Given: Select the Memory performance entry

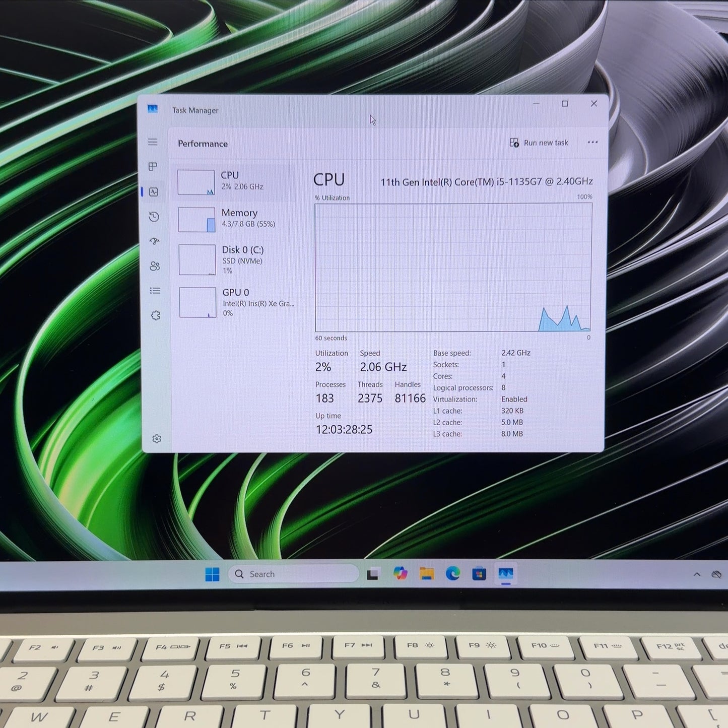Looking at the screenshot, I should click(236, 220).
